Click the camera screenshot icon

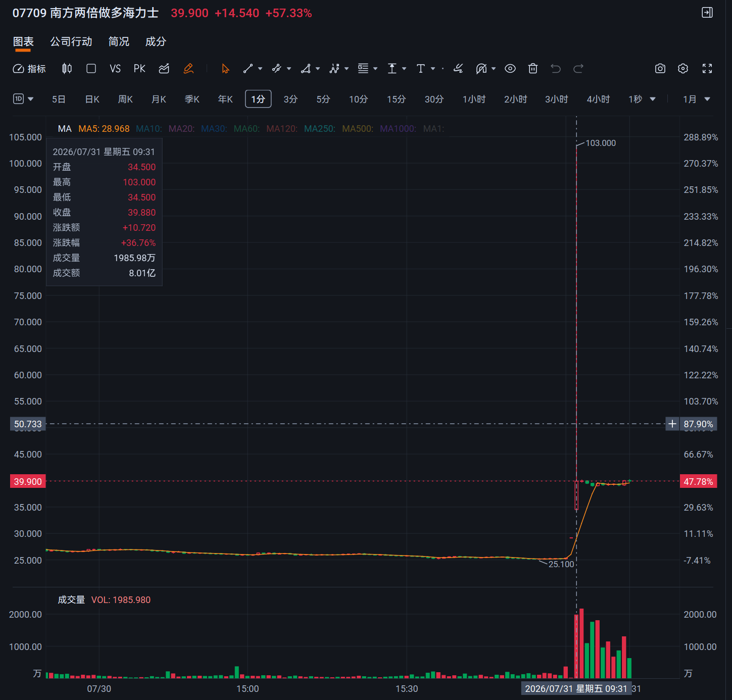tap(660, 69)
